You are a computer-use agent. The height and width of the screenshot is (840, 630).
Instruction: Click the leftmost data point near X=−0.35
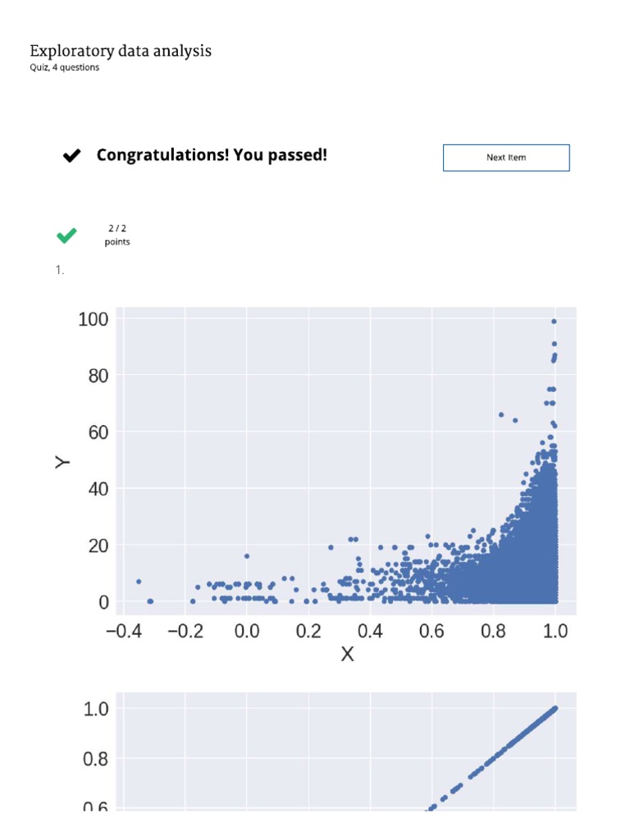coord(139,582)
